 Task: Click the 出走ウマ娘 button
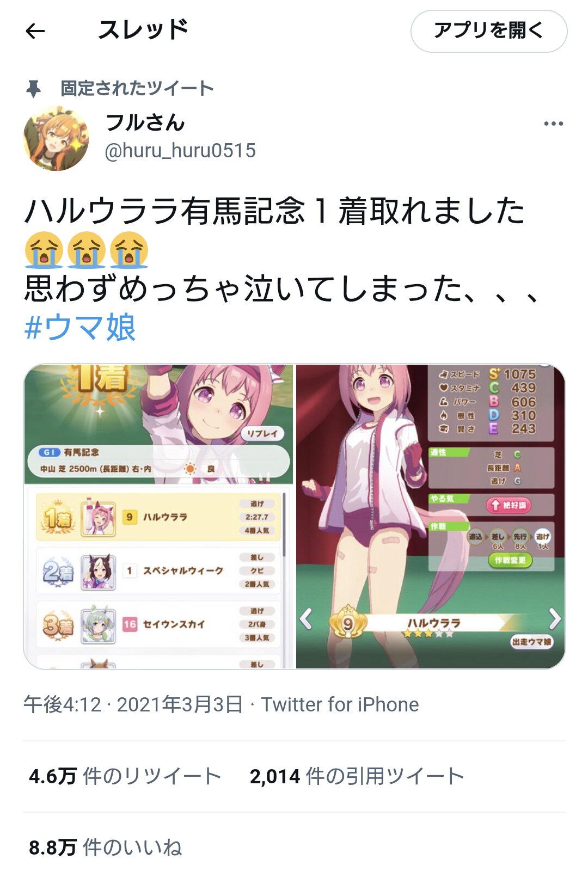pyautogui.click(x=531, y=642)
